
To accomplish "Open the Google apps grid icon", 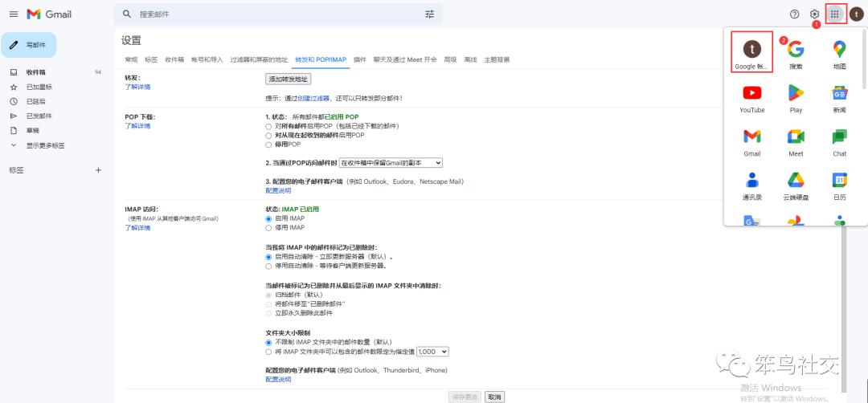I will tap(835, 14).
